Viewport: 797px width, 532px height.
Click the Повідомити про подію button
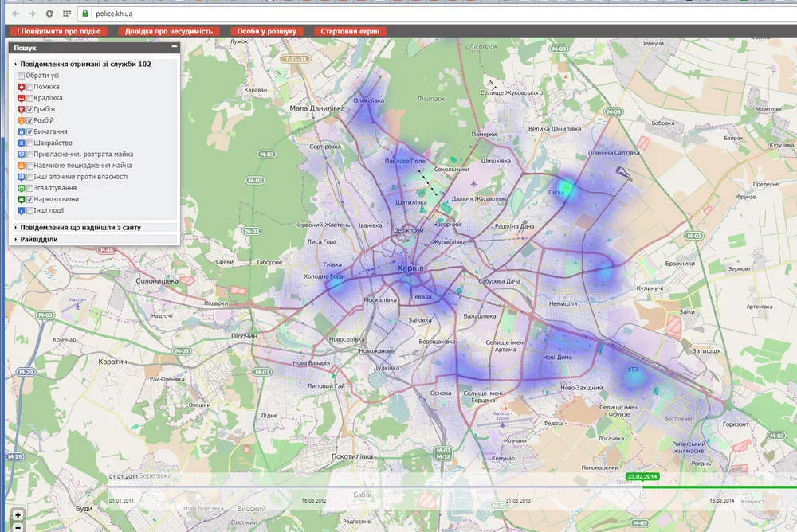click(x=59, y=31)
